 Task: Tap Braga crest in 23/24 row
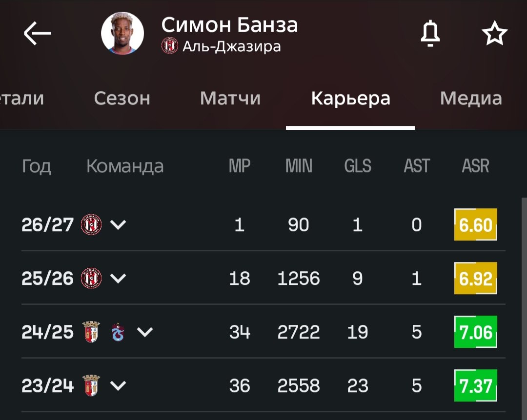tap(91, 385)
